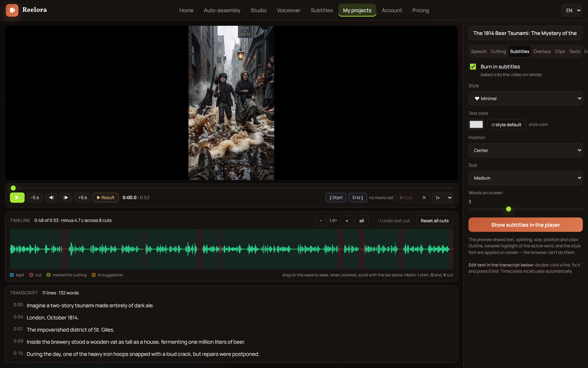Open My projects in the navigation

357,10
